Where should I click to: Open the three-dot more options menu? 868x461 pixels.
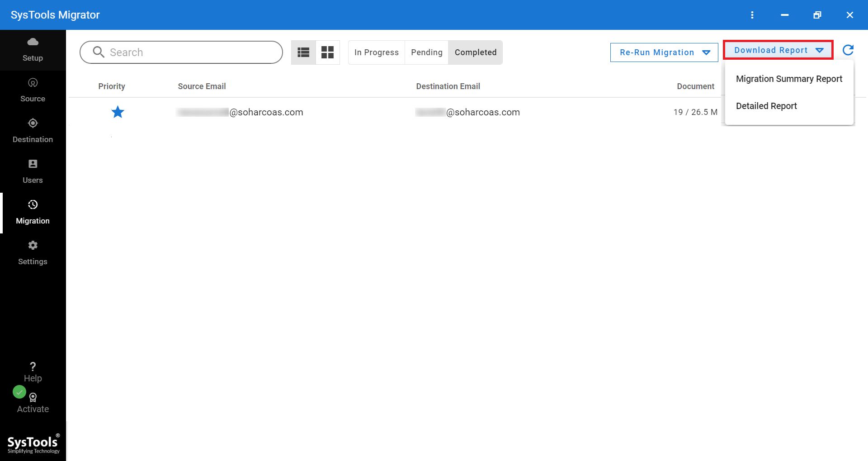pos(752,15)
